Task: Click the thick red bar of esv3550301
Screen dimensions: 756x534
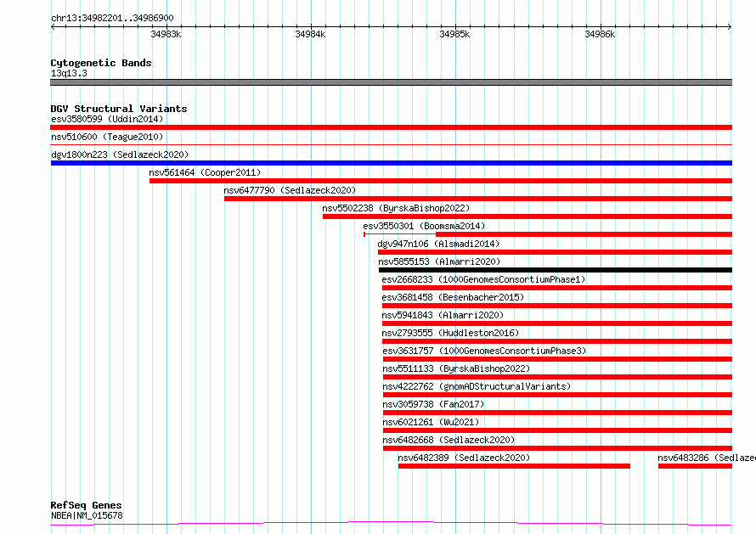Action: coord(584,234)
